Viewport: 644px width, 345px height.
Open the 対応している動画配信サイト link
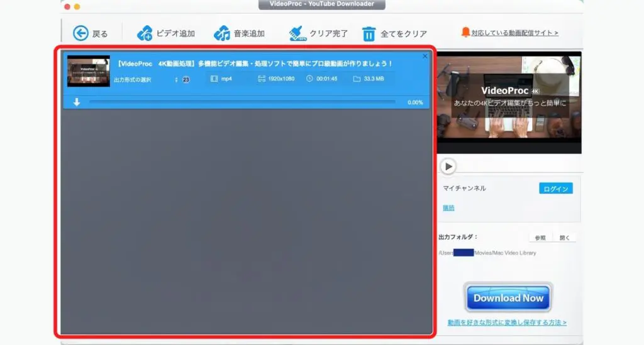pos(514,33)
